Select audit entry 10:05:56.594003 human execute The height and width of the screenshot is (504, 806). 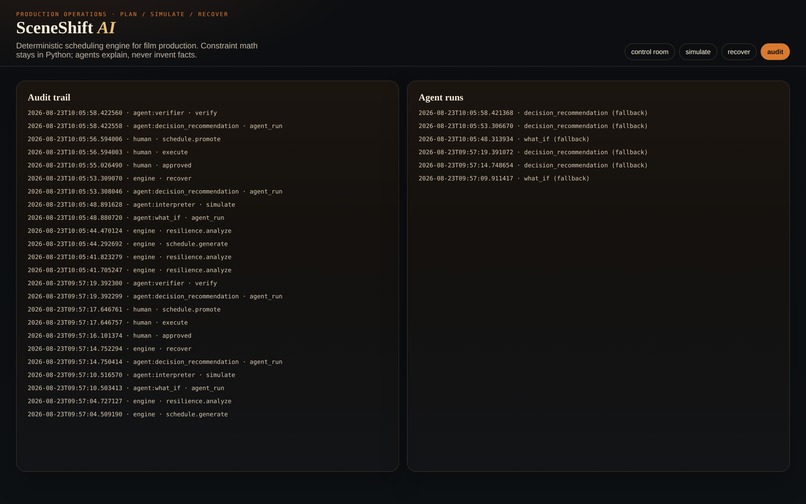tap(108, 152)
